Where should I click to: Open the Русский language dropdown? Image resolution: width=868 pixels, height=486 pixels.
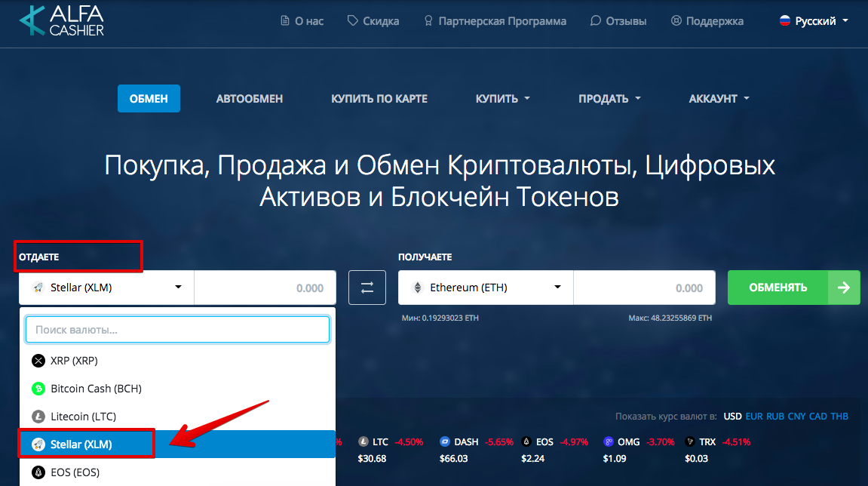tap(814, 21)
